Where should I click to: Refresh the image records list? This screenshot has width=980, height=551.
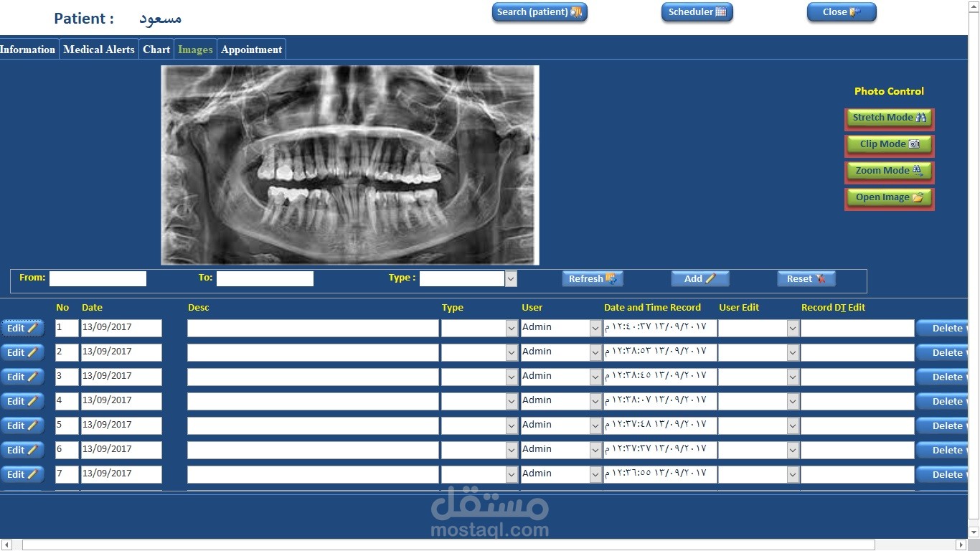point(593,278)
